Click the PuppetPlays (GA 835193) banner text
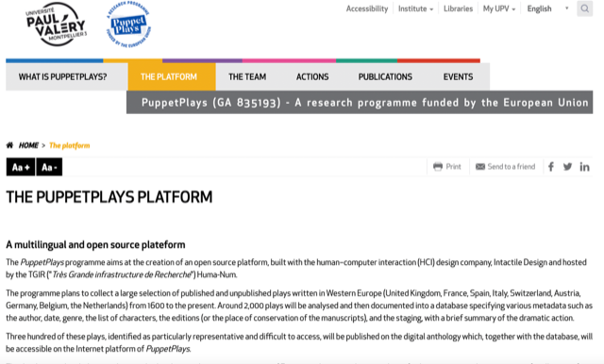Viewport: 604px width, 364px height. (364, 103)
